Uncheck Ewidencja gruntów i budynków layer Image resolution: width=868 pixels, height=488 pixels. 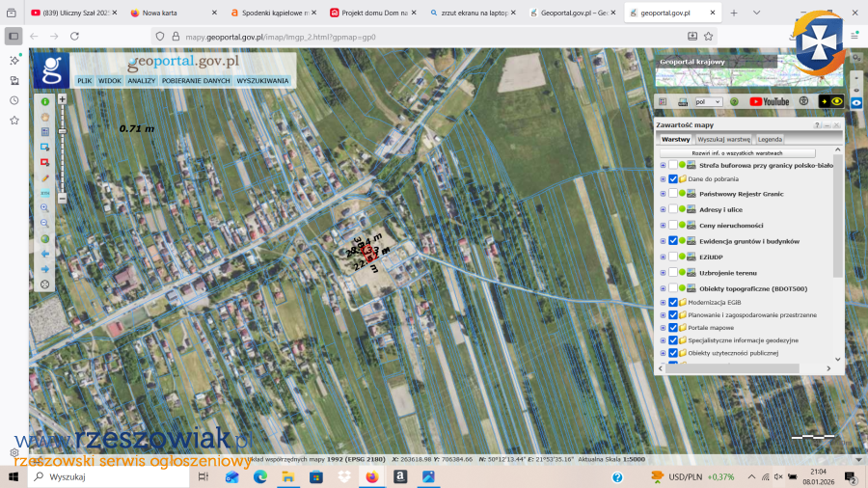tap(673, 241)
